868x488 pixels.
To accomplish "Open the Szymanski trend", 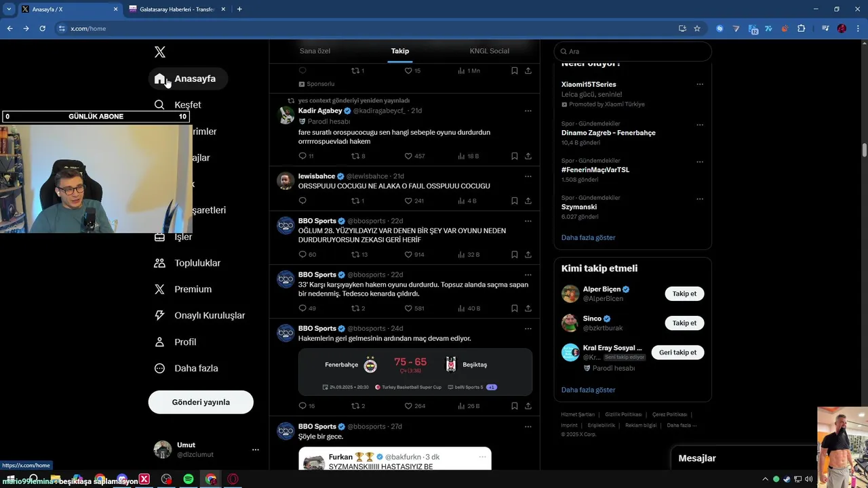I will coord(579,207).
